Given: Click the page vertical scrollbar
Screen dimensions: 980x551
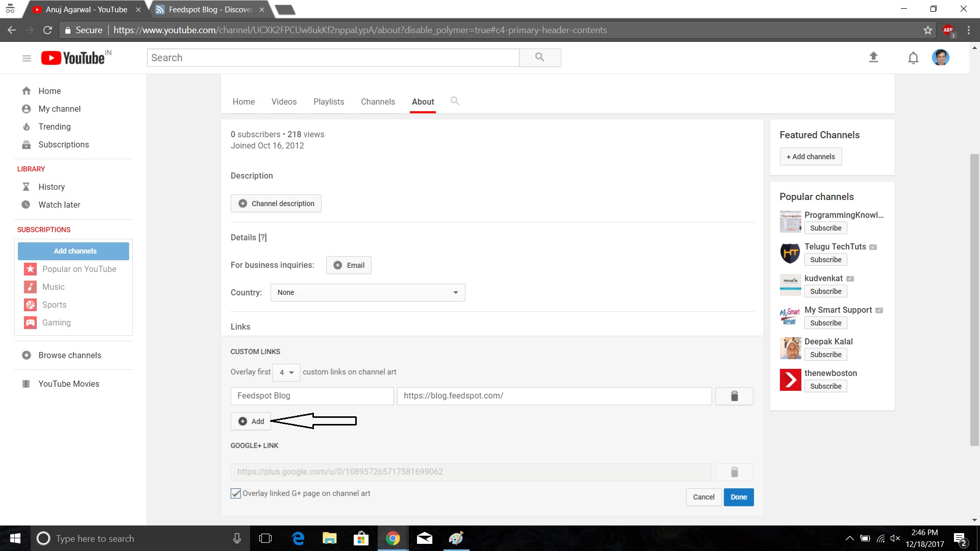Looking at the screenshot, I should point(974,300).
